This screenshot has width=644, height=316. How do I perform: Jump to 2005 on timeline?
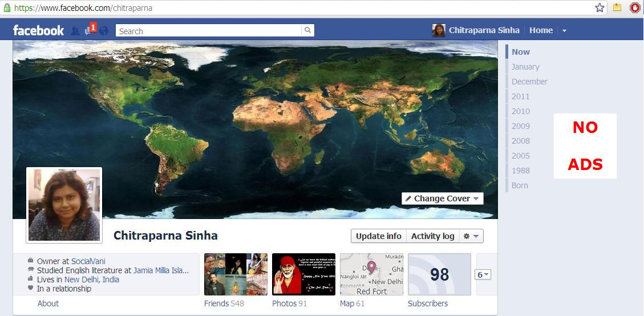click(520, 156)
